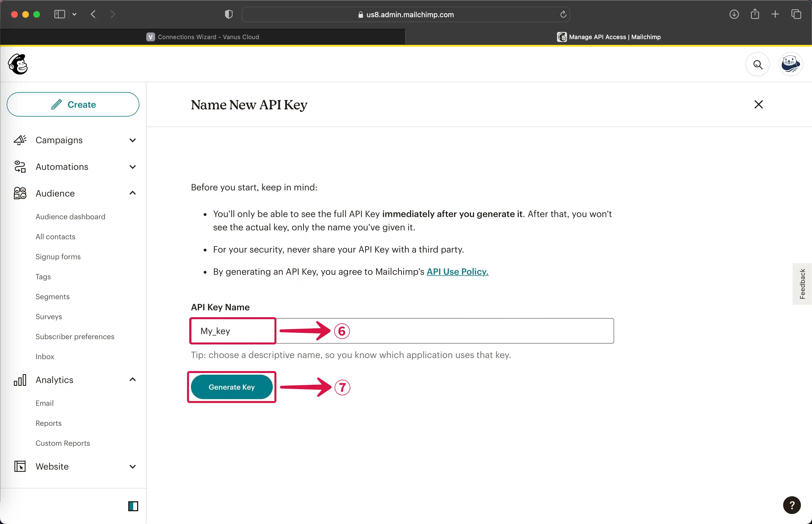Open Surveys page

pyautogui.click(x=49, y=317)
